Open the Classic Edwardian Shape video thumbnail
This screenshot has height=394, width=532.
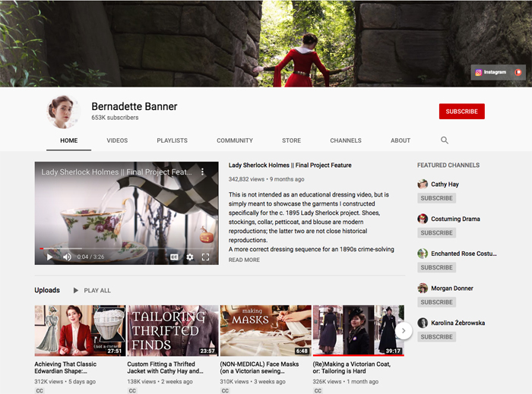[80, 331]
